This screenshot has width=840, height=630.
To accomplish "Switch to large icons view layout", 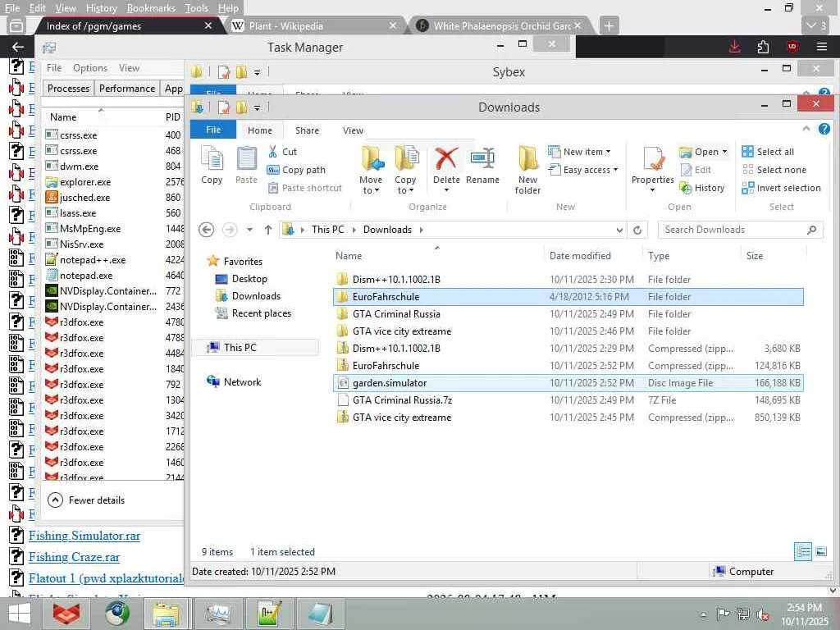I will tap(820, 551).
